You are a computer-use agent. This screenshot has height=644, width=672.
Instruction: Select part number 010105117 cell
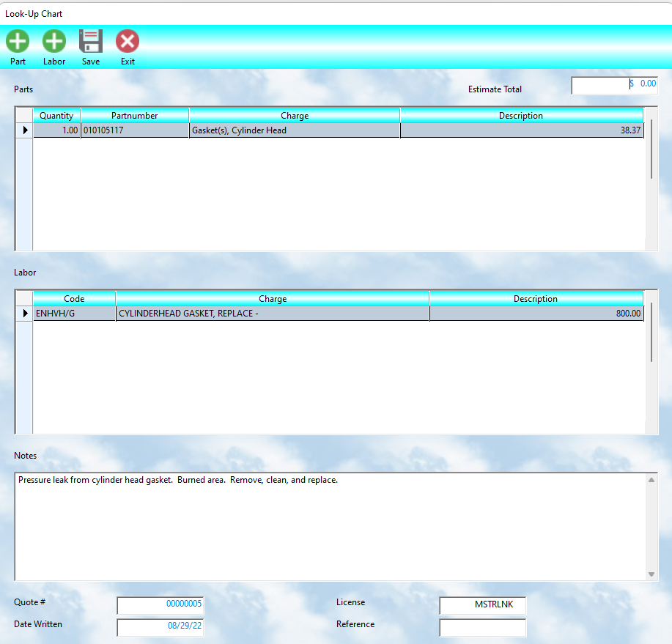[135, 130]
